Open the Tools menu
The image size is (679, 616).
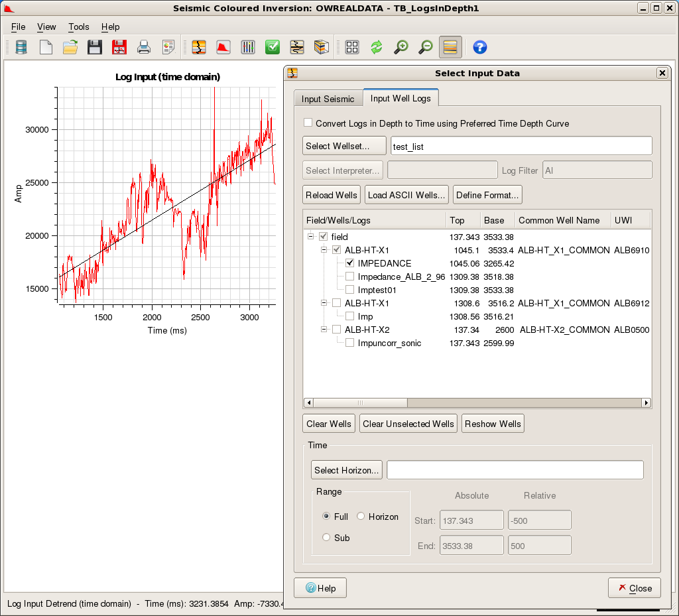pyautogui.click(x=79, y=27)
